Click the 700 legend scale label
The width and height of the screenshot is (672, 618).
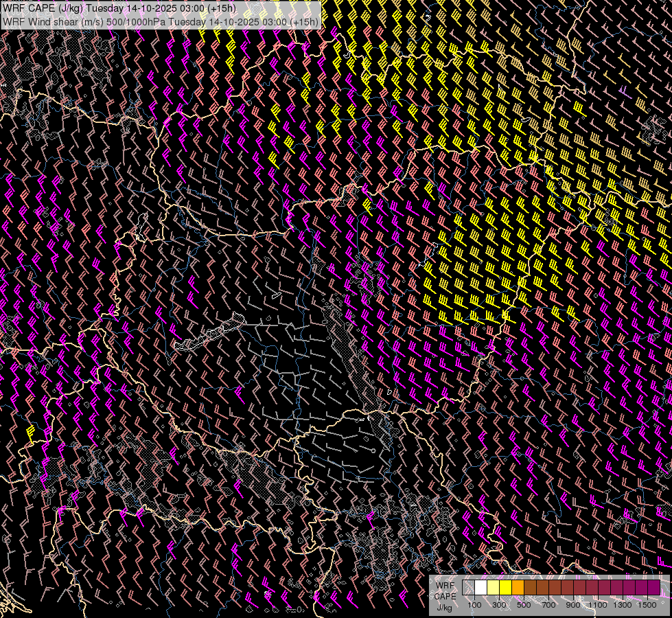[548, 605]
